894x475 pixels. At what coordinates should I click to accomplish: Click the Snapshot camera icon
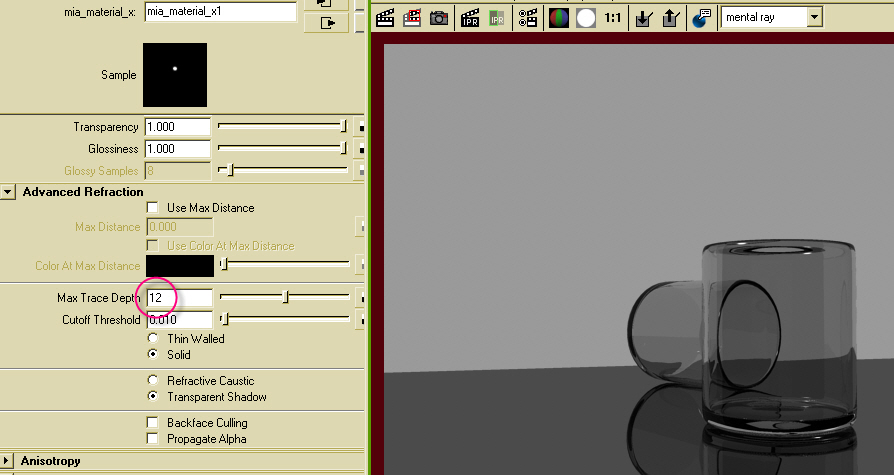(438, 18)
